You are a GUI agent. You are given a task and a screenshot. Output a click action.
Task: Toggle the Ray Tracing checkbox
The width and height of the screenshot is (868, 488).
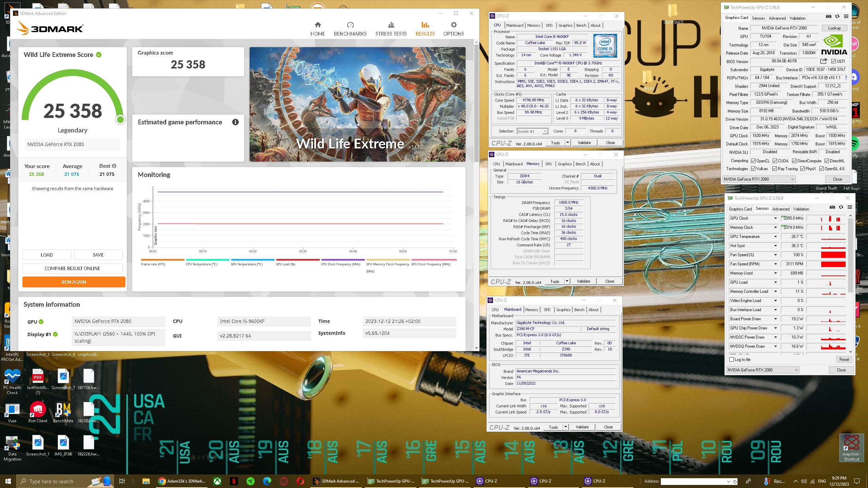(x=775, y=169)
